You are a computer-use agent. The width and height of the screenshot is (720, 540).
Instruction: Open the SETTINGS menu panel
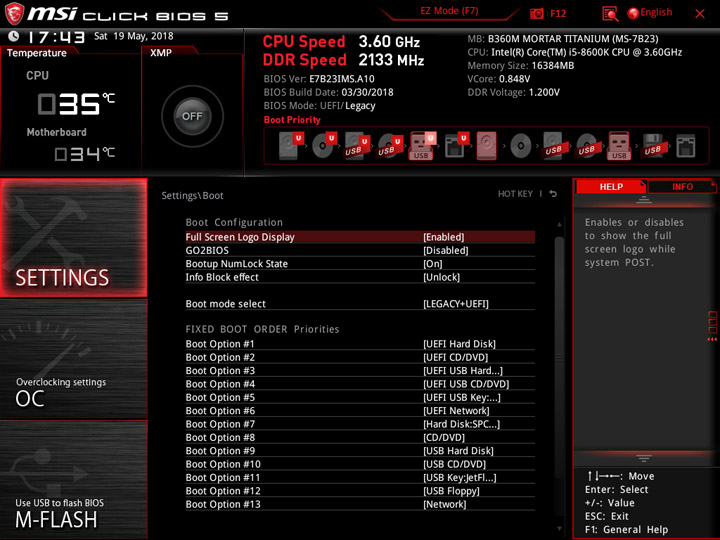(x=74, y=237)
